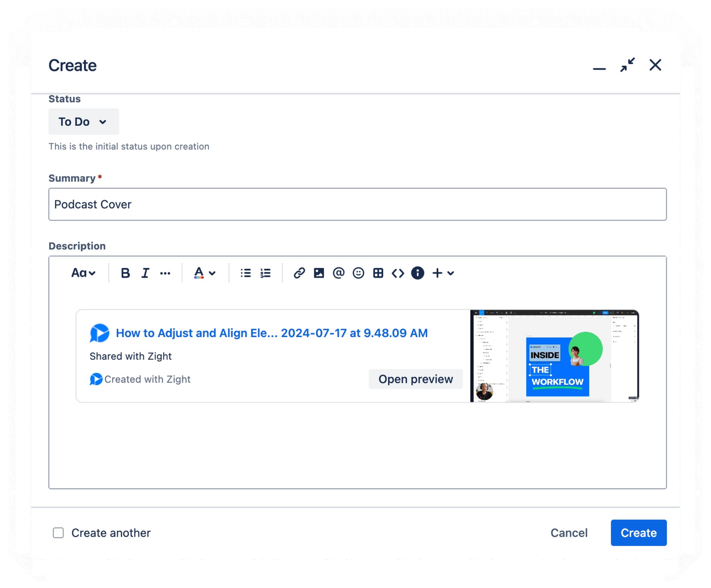The width and height of the screenshot is (711, 588).
Task: Open the How to Adjust and Align link
Action: click(271, 333)
